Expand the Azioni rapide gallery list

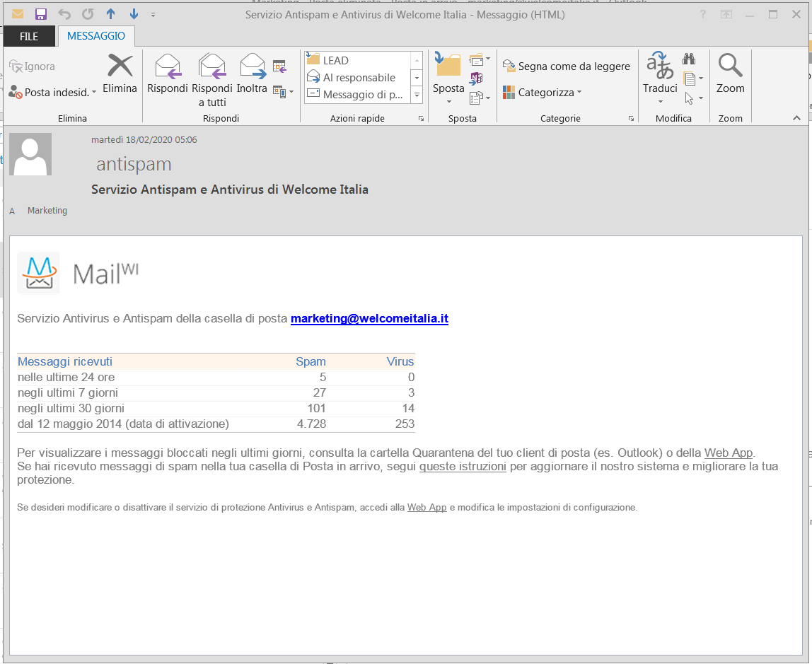click(417, 95)
